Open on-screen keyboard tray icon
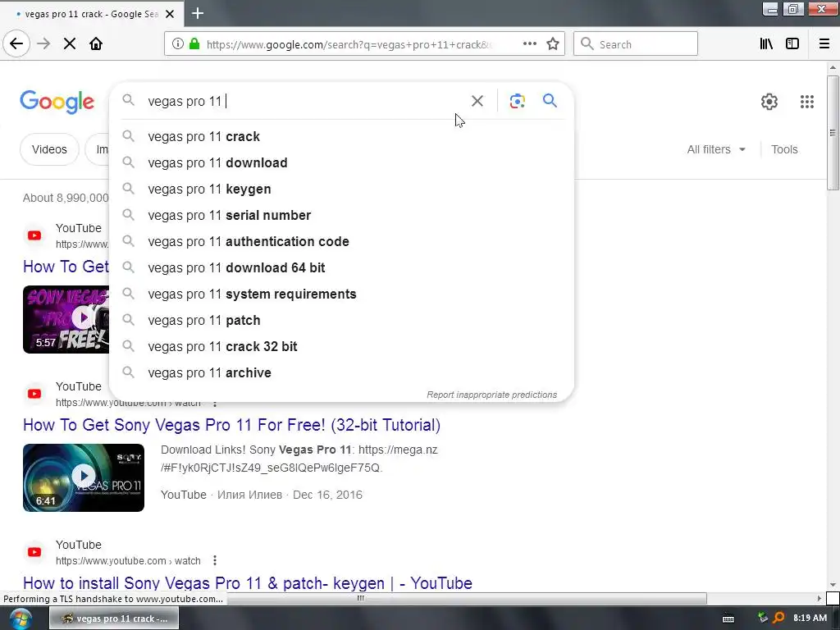This screenshot has height=630, width=840. point(728,619)
